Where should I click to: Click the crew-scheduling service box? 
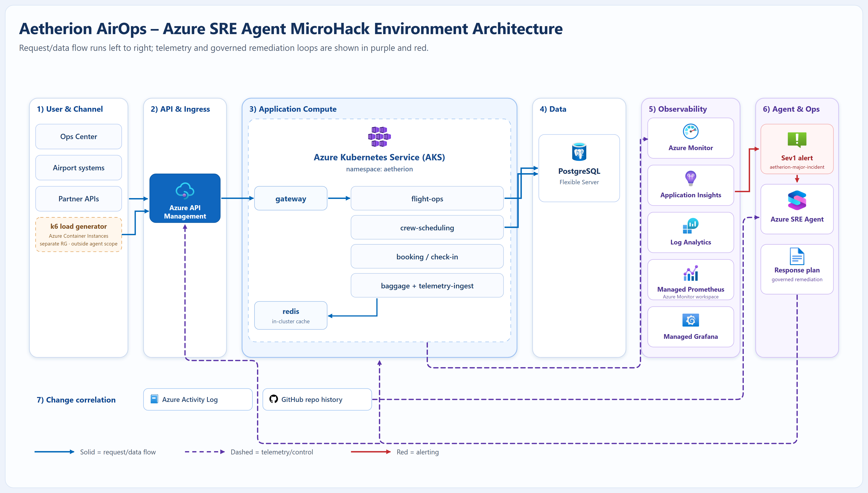tap(427, 228)
